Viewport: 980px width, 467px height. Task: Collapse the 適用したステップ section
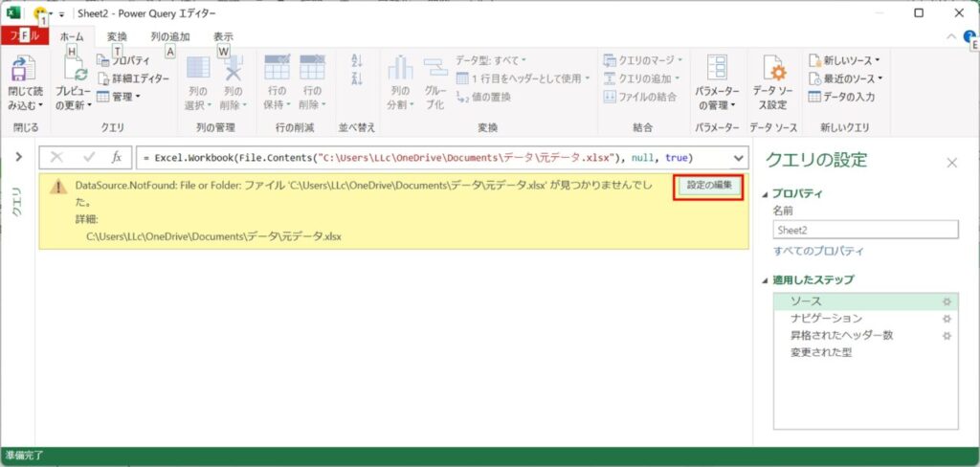point(765,280)
